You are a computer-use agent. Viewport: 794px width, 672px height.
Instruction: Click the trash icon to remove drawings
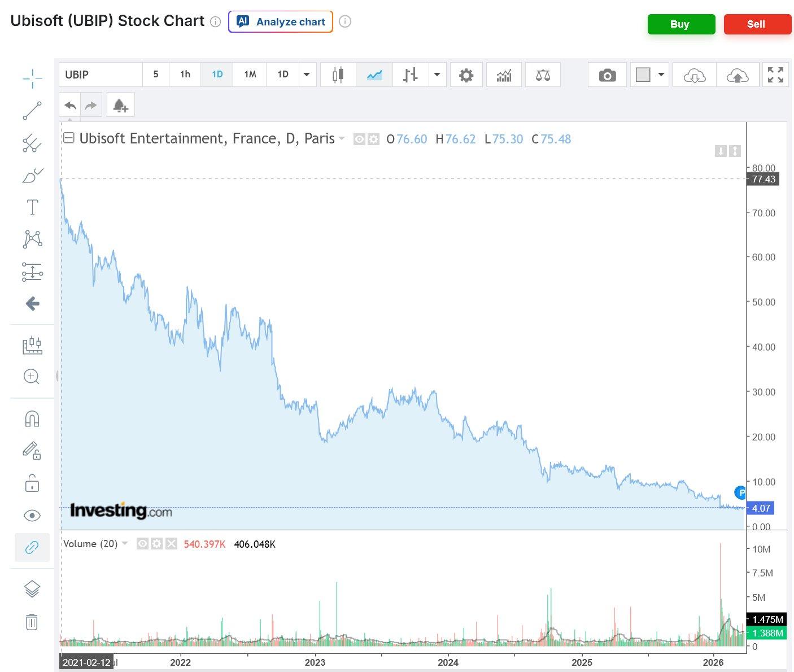point(32,622)
